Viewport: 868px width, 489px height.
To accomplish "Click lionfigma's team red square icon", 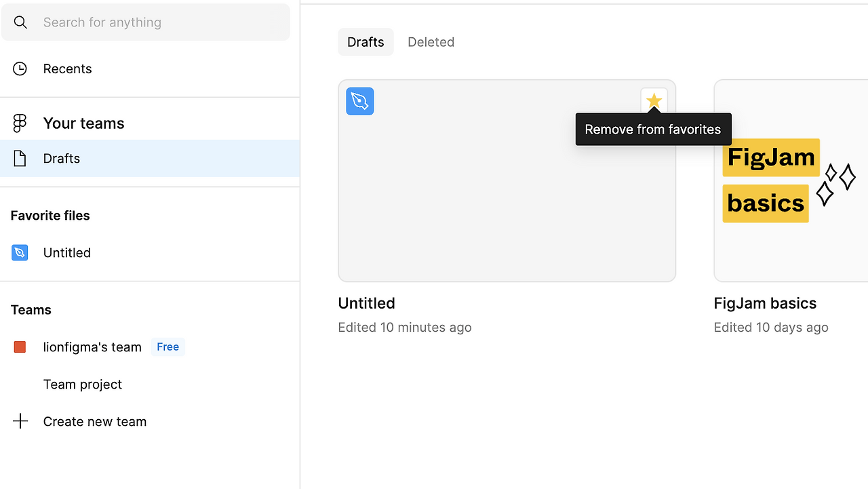I will [x=20, y=347].
